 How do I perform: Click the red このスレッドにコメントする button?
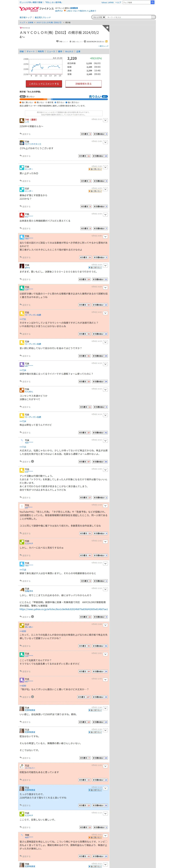(44, 84)
